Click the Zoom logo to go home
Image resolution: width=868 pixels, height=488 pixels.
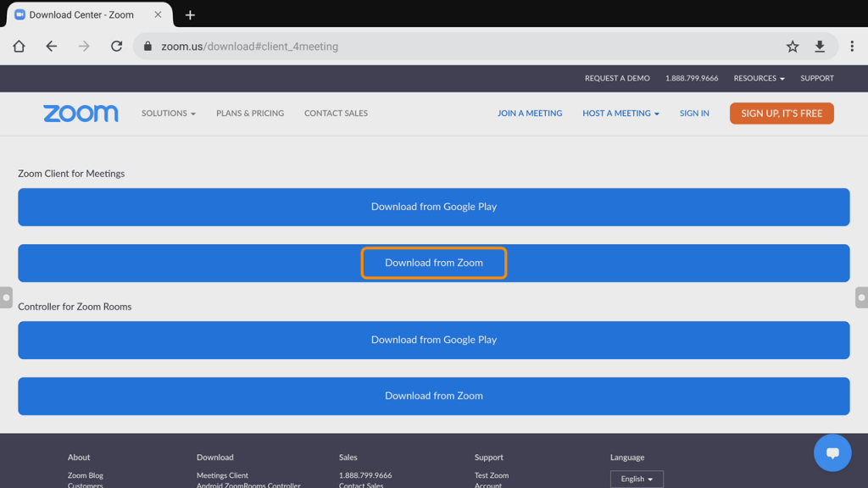81,113
